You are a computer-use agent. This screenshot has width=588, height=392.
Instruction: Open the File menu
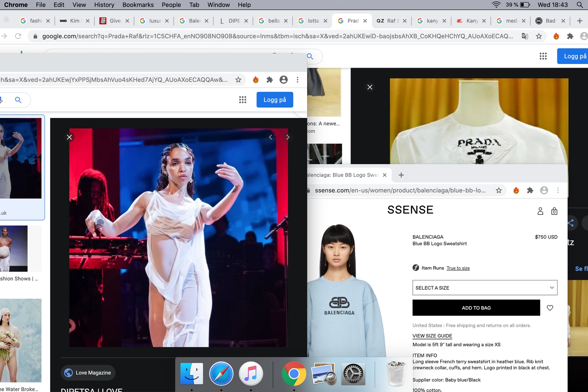(x=41, y=5)
